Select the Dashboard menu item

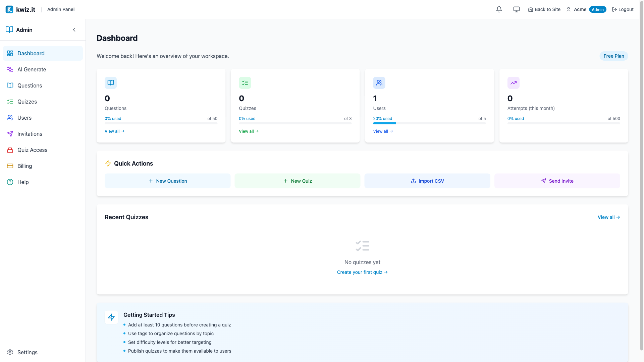[31, 53]
